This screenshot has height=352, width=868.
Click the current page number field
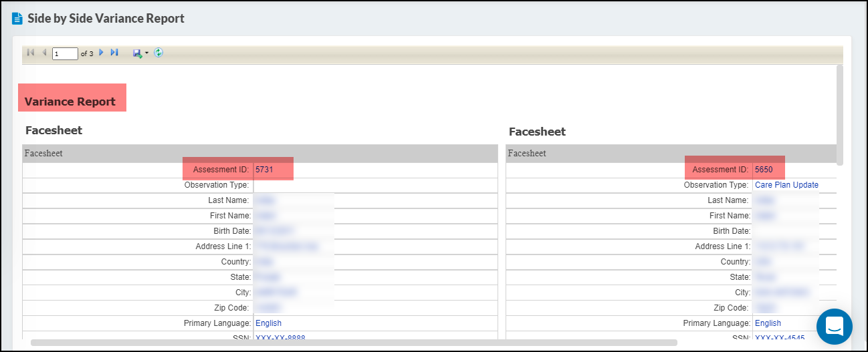pos(66,53)
